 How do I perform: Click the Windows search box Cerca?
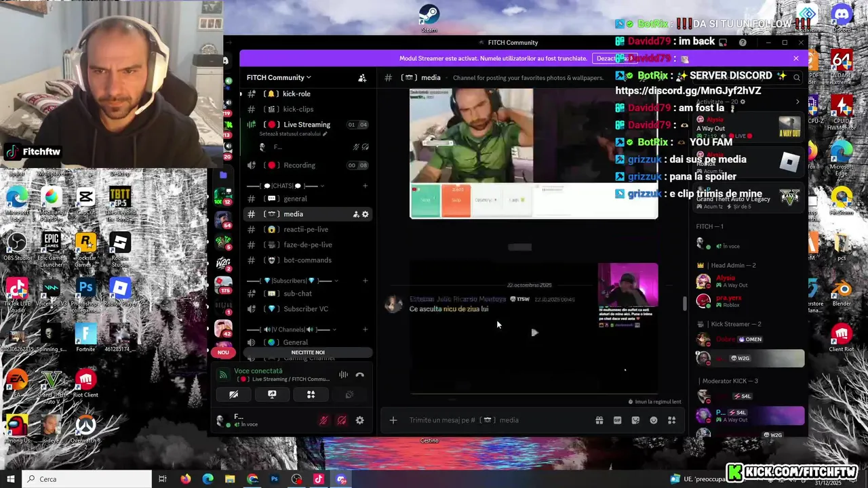click(x=86, y=479)
